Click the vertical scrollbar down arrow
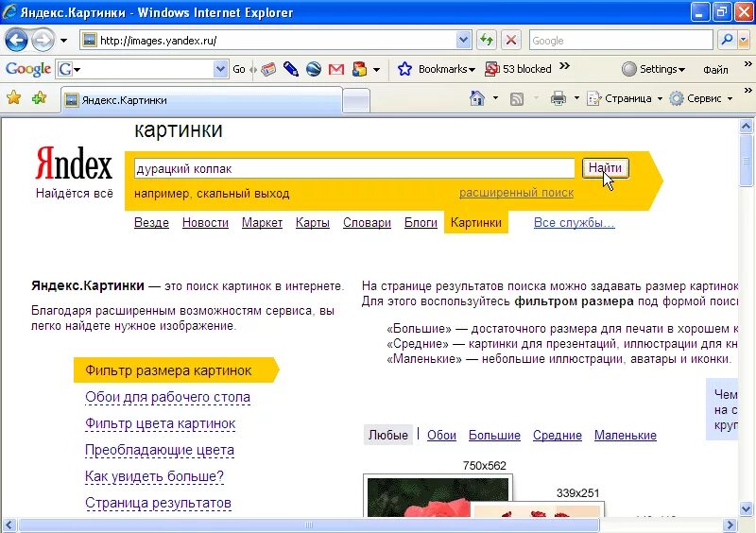756x533 pixels. coord(746,508)
